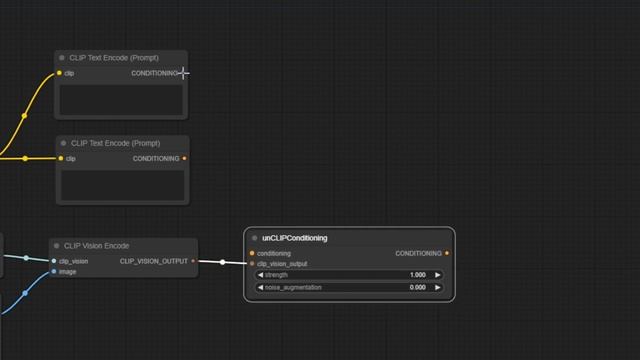Collapse the first CLIP Text Encode node dot
Viewport: 640px width, 360px height.
click(x=62, y=58)
